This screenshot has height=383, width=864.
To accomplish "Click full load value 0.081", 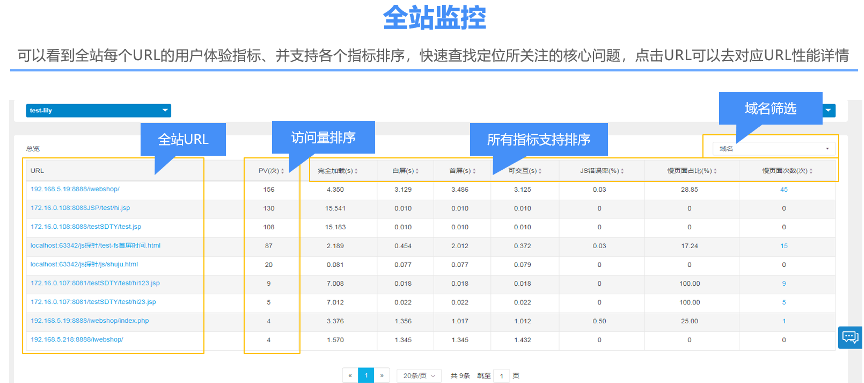I will click(336, 264).
